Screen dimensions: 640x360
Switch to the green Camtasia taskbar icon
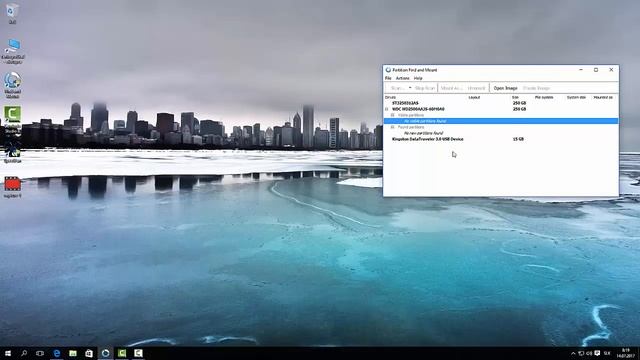point(122,353)
